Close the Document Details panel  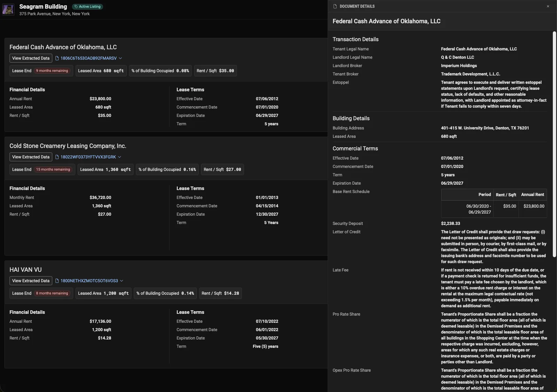pyautogui.click(x=548, y=6)
